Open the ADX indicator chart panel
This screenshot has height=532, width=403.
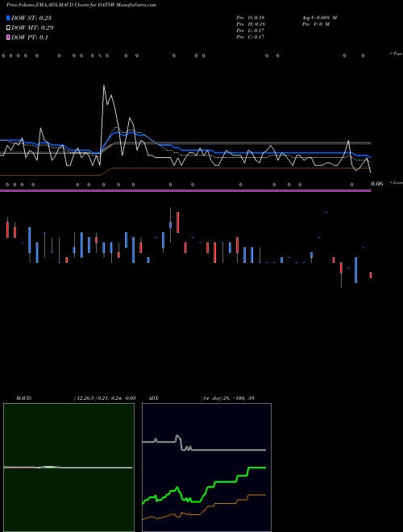206,468
